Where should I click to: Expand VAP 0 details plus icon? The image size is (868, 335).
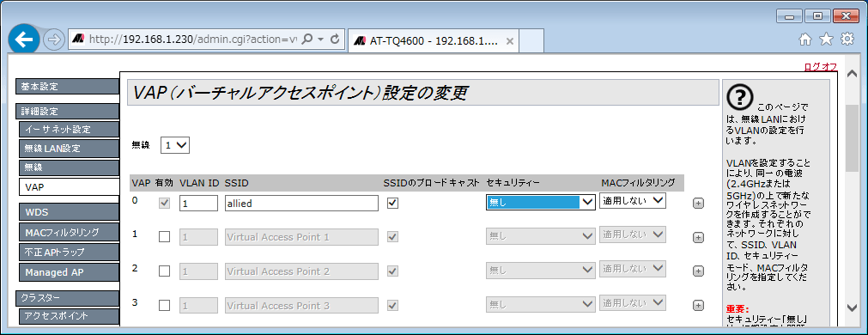699,204
